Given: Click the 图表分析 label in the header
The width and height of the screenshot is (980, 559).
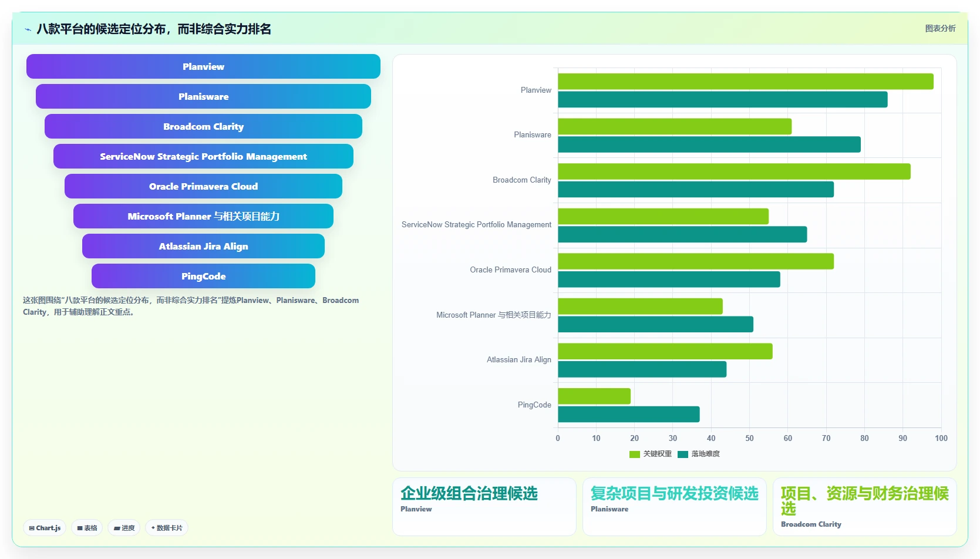Looking at the screenshot, I should pos(940,28).
